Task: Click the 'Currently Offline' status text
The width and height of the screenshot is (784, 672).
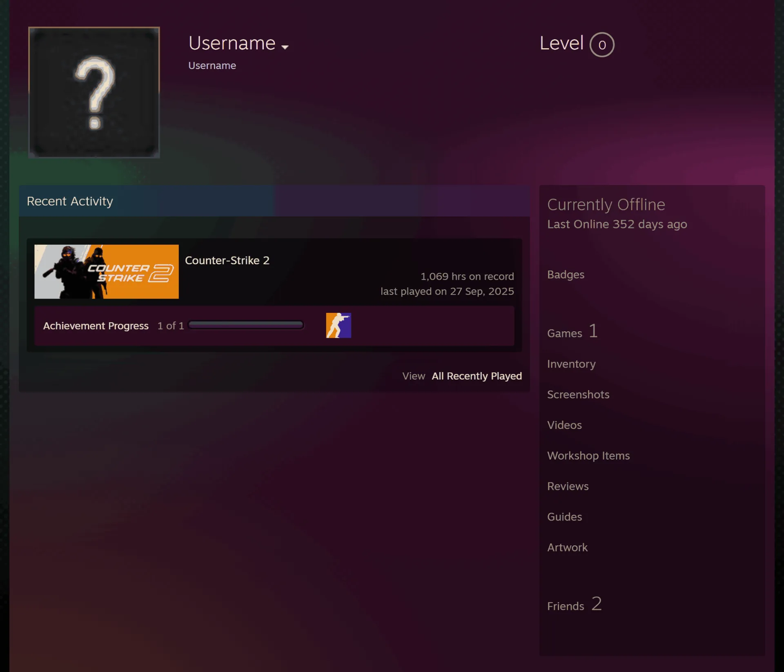Action: point(606,205)
